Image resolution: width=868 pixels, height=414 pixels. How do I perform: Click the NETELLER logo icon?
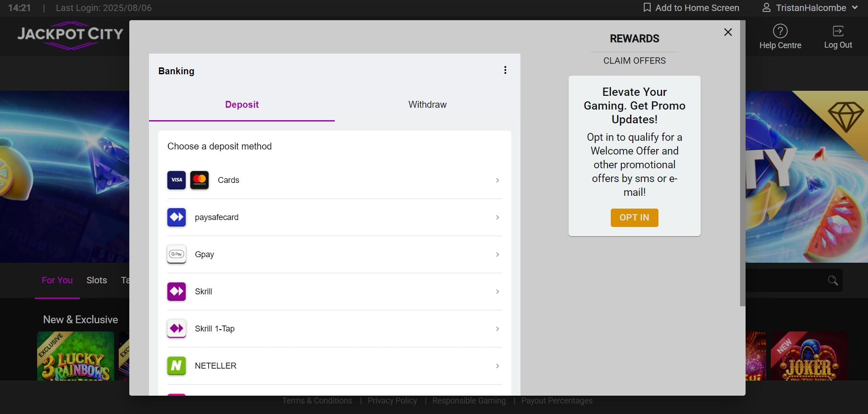[x=177, y=366]
